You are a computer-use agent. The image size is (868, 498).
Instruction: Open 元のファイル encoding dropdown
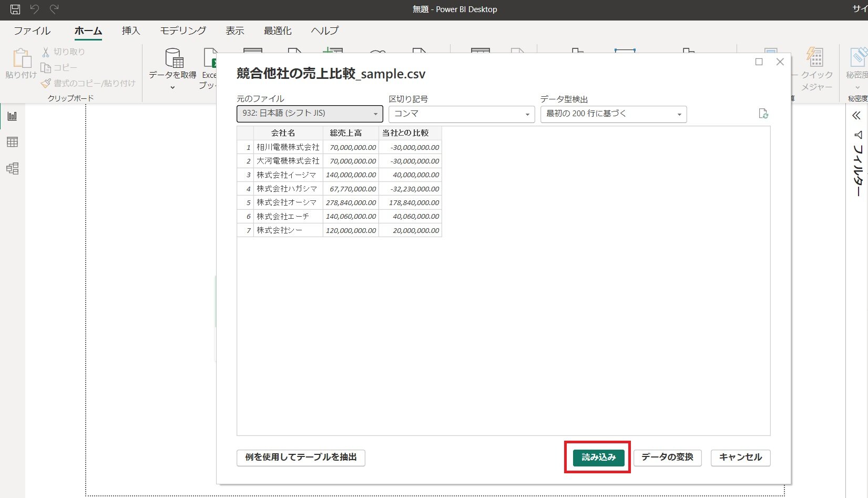[x=310, y=114]
